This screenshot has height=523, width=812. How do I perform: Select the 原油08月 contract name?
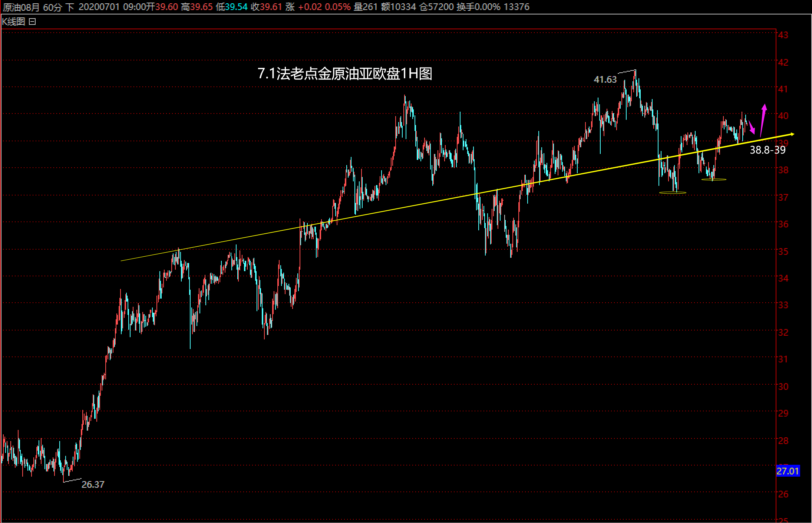click(x=21, y=7)
